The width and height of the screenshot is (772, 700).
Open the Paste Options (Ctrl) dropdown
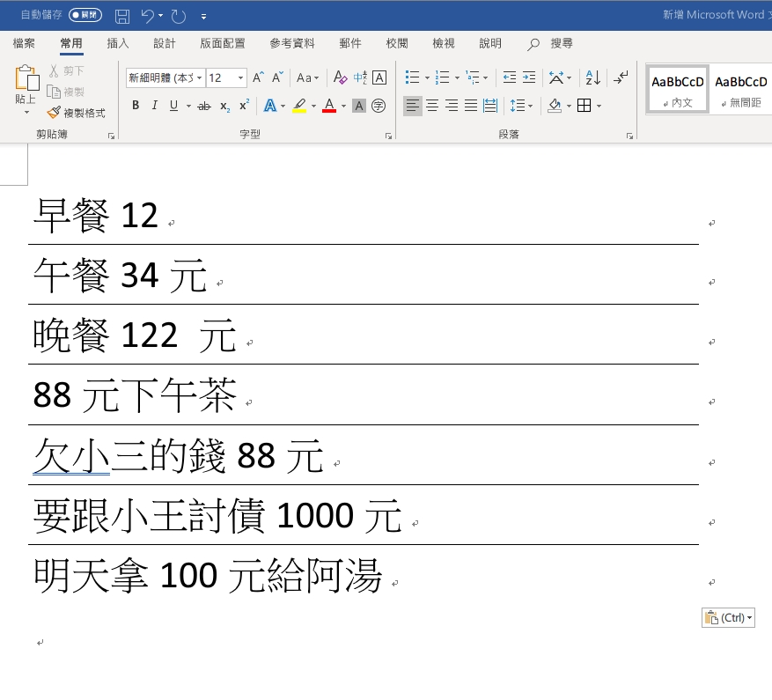point(728,618)
